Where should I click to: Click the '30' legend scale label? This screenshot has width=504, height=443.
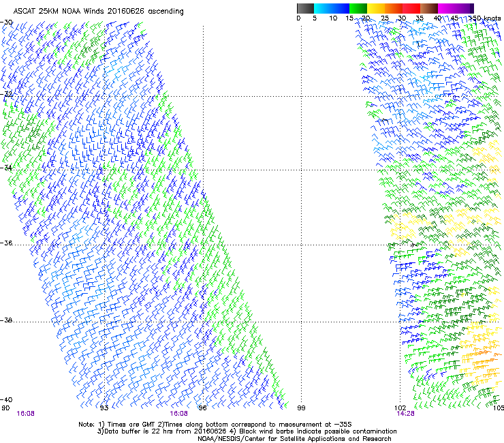402,18
